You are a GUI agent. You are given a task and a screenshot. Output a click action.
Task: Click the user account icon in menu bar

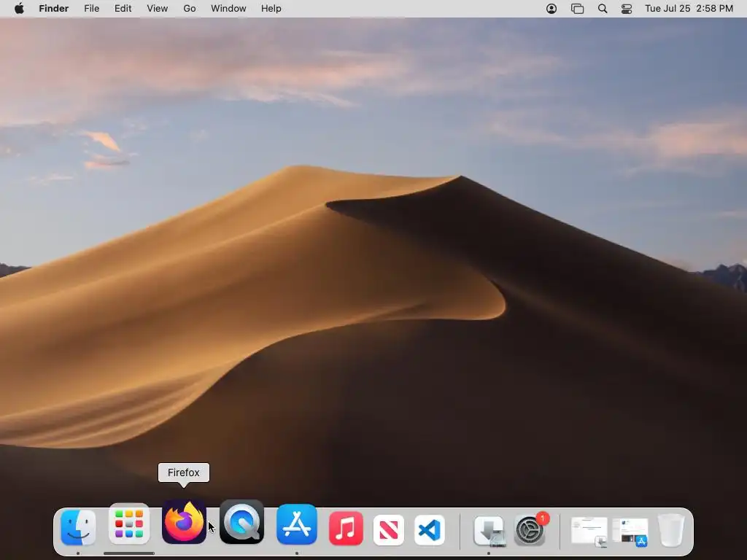tap(551, 9)
